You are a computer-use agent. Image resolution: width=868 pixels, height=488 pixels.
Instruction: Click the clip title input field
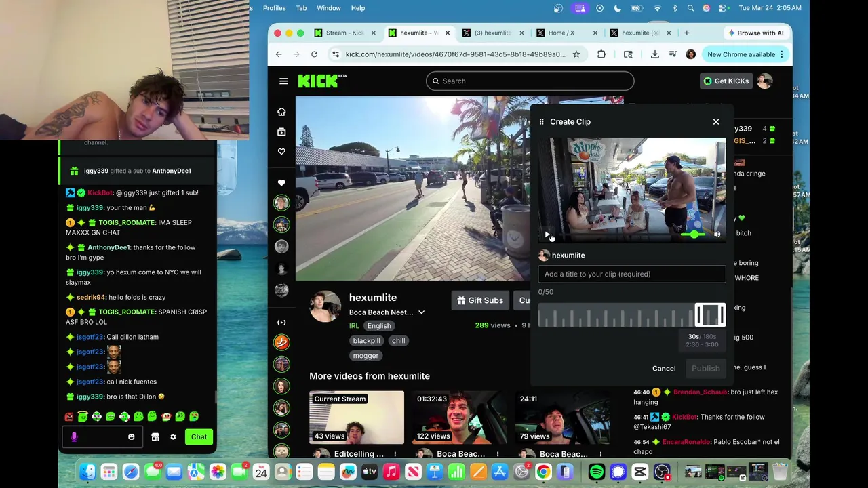click(631, 274)
